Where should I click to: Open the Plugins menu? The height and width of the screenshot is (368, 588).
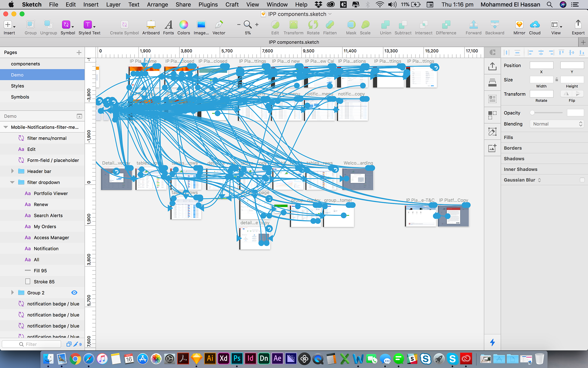click(x=208, y=4)
